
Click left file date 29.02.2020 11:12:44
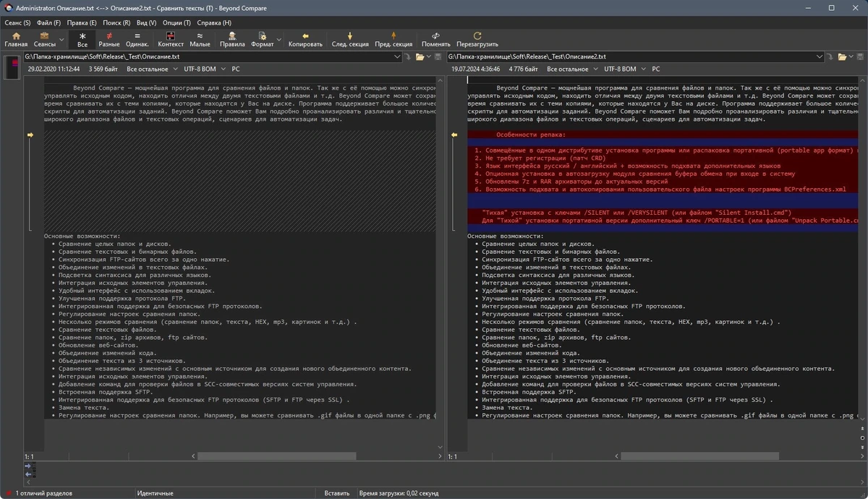(54, 69)
